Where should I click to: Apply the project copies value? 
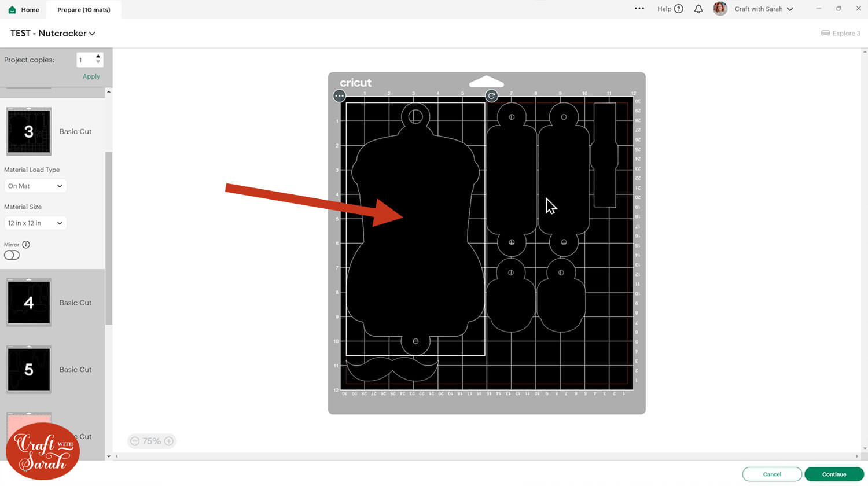point(91,76)
